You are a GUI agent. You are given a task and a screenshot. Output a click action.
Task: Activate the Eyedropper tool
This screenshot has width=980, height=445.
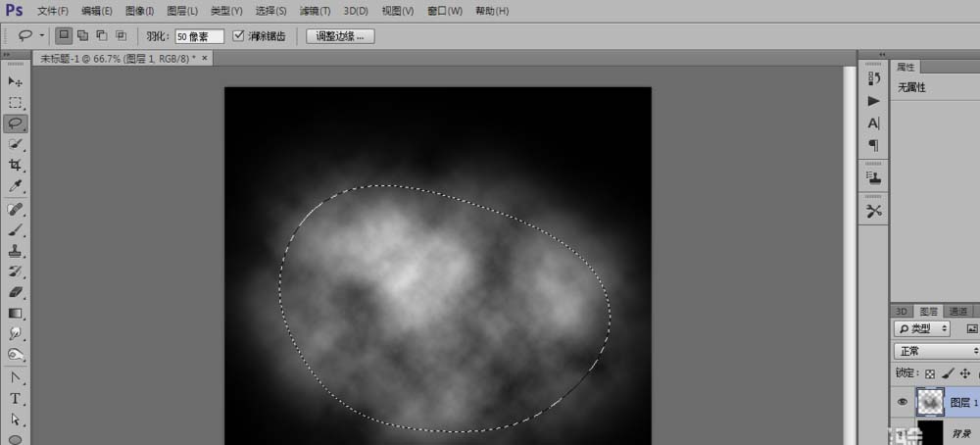pos(15,186)
